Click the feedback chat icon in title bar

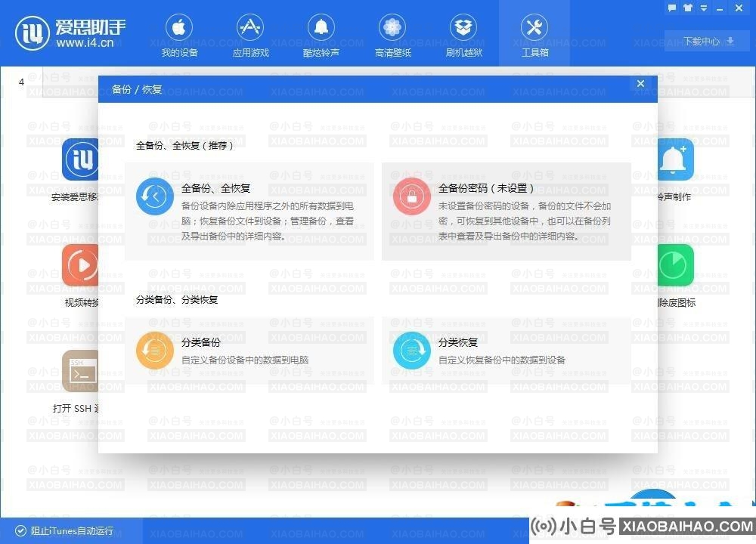(671, 8)
